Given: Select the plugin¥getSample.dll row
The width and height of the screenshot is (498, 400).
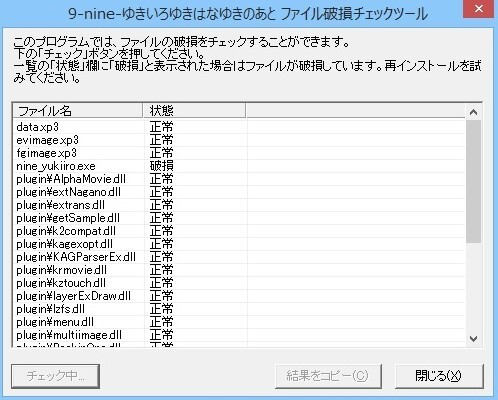Looking at the screenshot, I should pyautogui.click(x=239, y=218).
